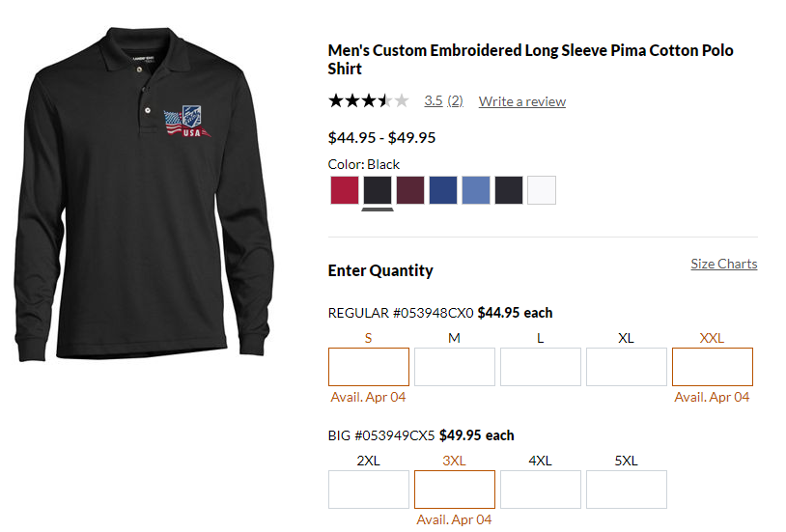The width and height of the screenshot is (786, 532).
Task: Click the 3XL quantity input box
Action: pos(455,490)
